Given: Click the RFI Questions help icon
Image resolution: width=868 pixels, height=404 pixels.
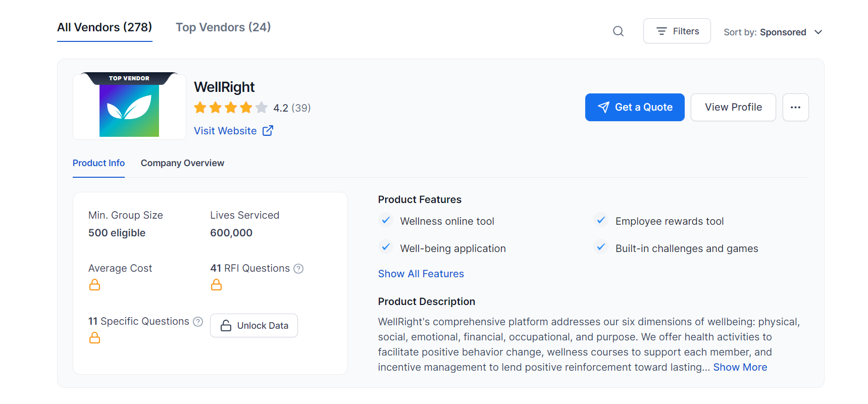Looking at the screenshot, I should tap(298, 269).
